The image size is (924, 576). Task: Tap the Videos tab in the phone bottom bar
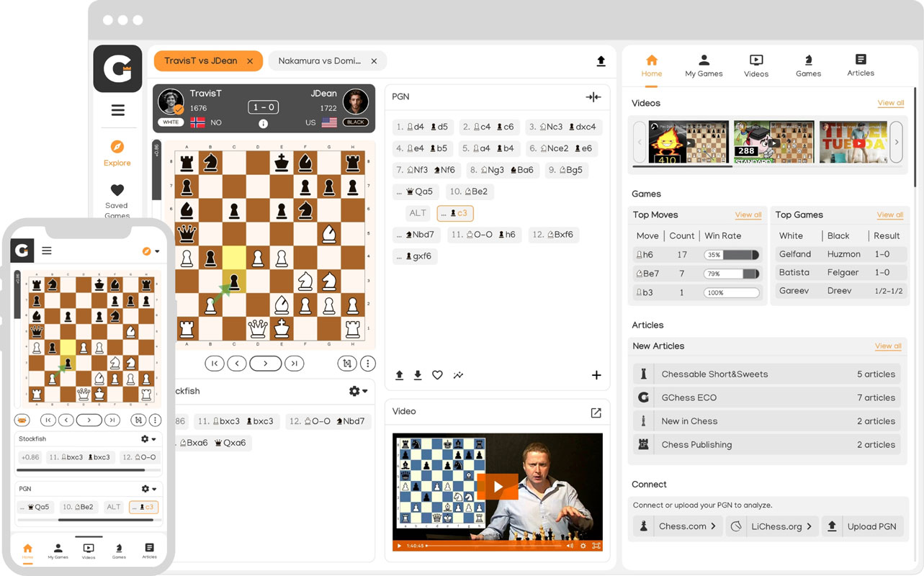coord(89,552)
